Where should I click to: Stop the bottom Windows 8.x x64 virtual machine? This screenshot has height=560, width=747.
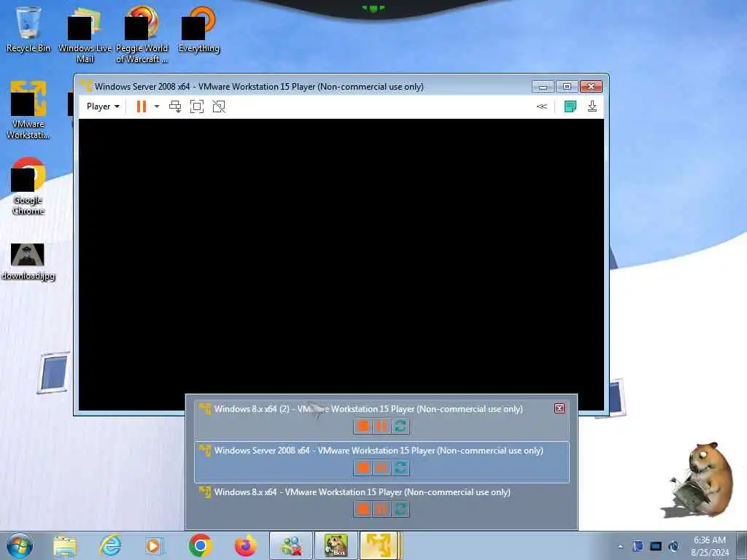(x=363, y=509)
